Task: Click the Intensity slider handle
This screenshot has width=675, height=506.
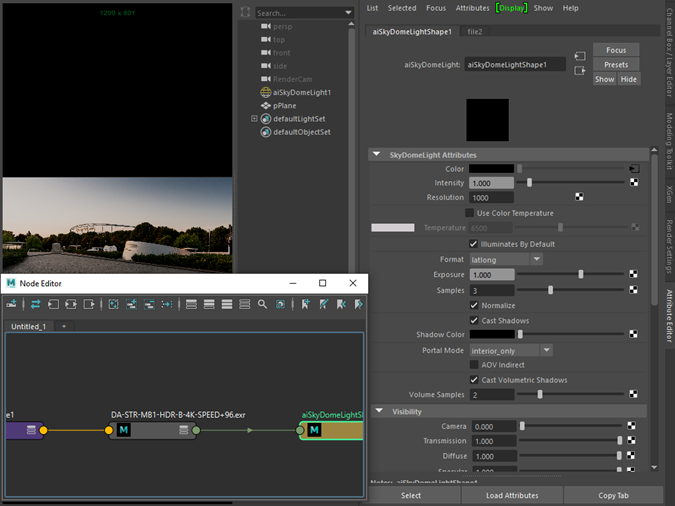Action: 529,183
